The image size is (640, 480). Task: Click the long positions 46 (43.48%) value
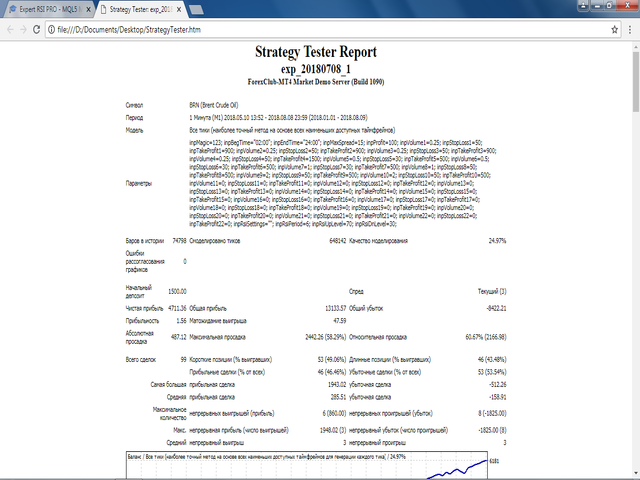(x=492, y=360)
